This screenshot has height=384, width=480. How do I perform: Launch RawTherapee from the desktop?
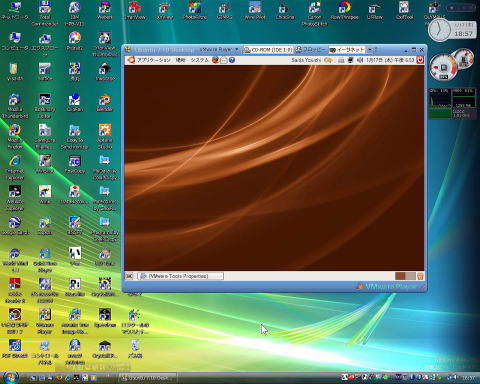click(x=344, y=11)
